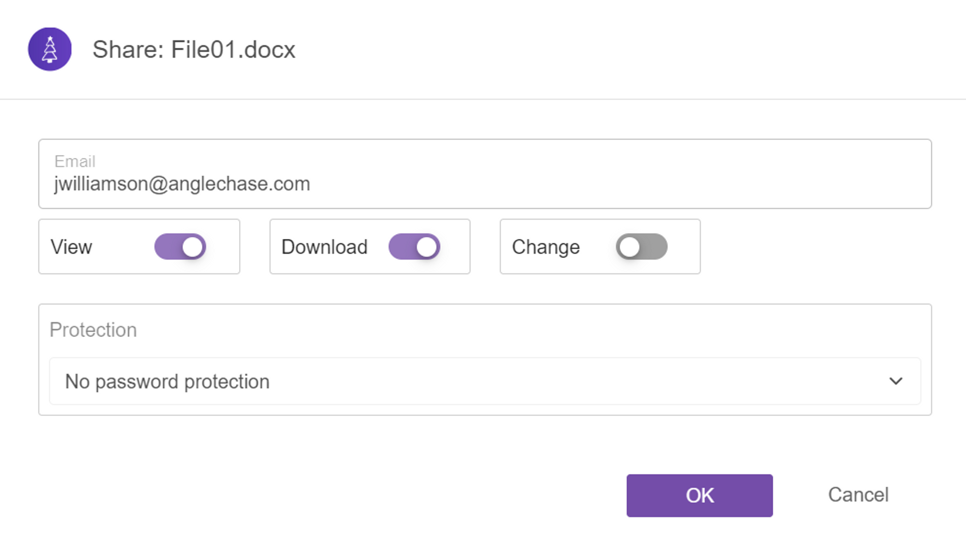966x560 pixels.
Task: Click the Change label text
Action: point(546,247)
